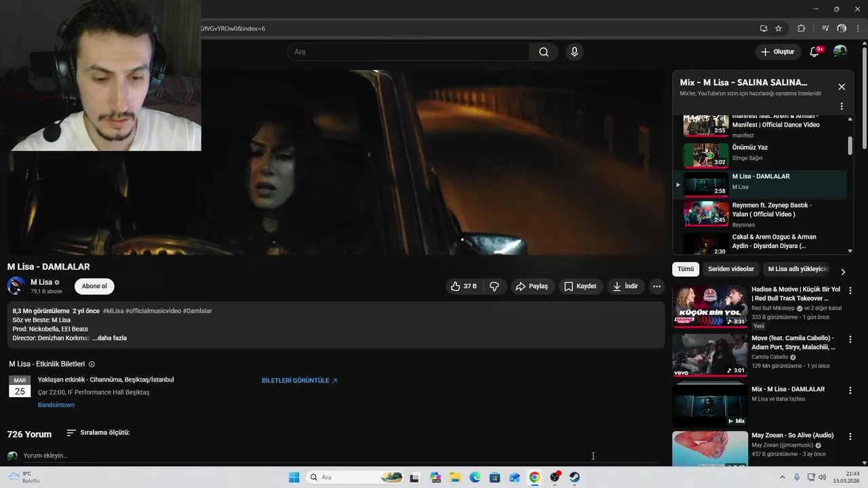
Task: Open the Bandsintown link
Action: pyautogui.click(x=56, y=405)
